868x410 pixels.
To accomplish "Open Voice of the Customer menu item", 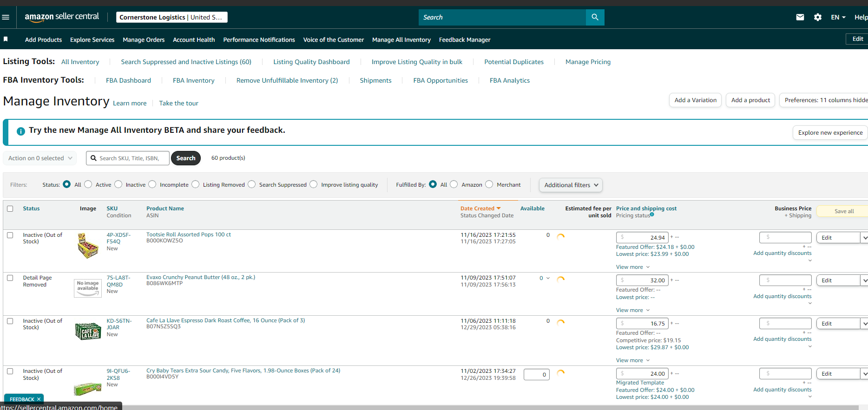I will coord(334,40).
